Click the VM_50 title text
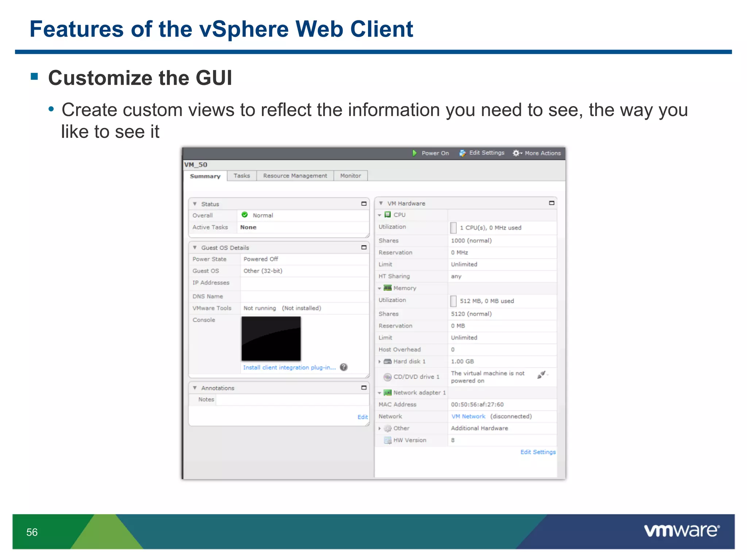This screenshot has height=560, width=747. click(196, 165)
